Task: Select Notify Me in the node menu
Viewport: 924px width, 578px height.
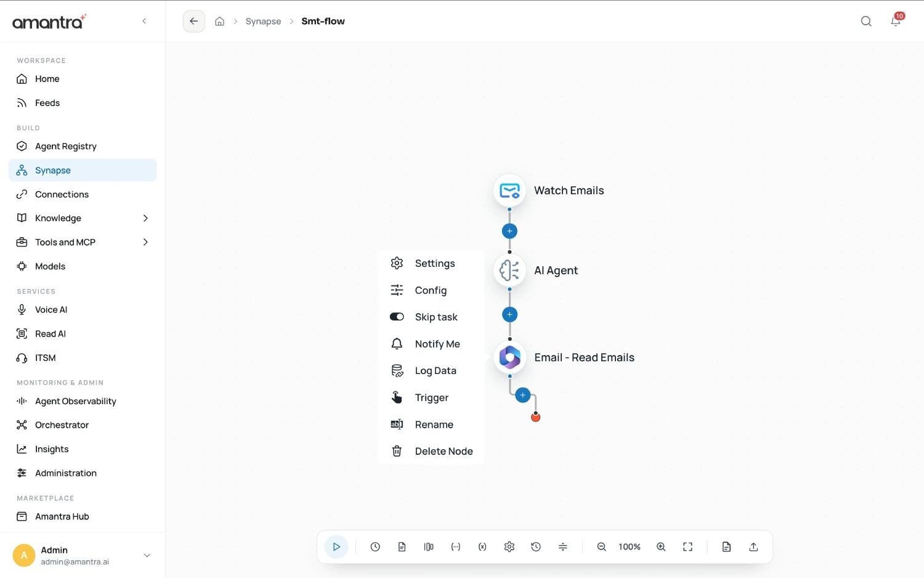Action: (431, 344)
